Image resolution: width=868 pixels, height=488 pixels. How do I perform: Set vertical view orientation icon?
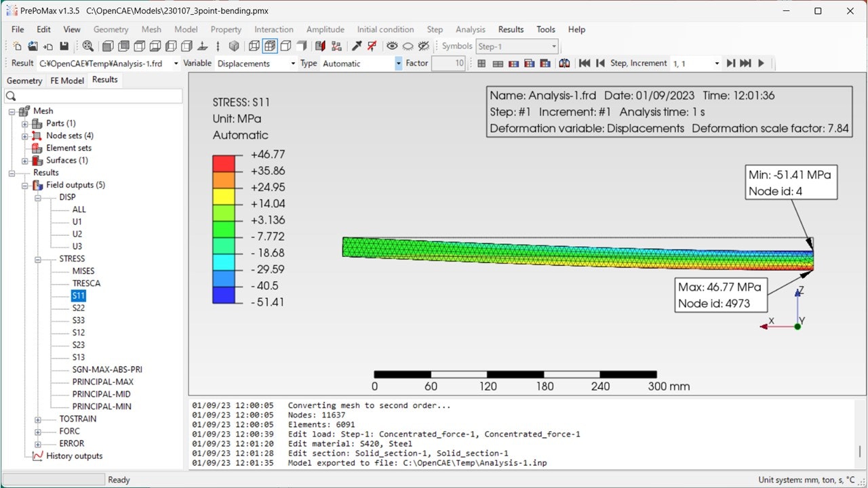218,46
